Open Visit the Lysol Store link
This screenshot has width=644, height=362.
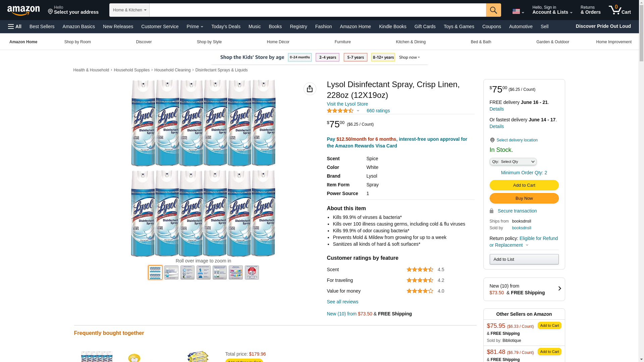click(x=347, y=104)
